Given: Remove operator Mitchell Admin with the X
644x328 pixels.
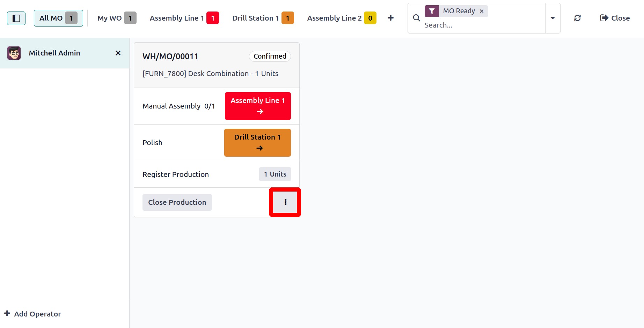Looking at the screenshot, I should (118, 53).
